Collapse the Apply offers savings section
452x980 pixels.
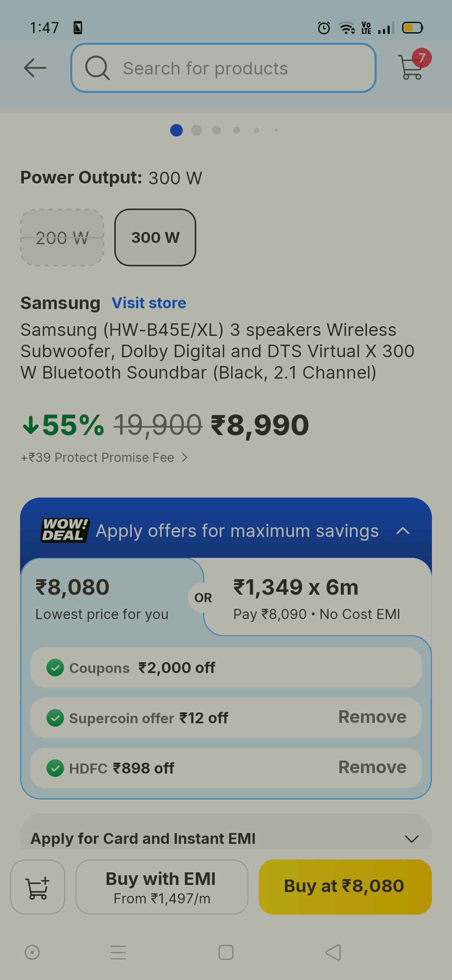click(403, 531)
